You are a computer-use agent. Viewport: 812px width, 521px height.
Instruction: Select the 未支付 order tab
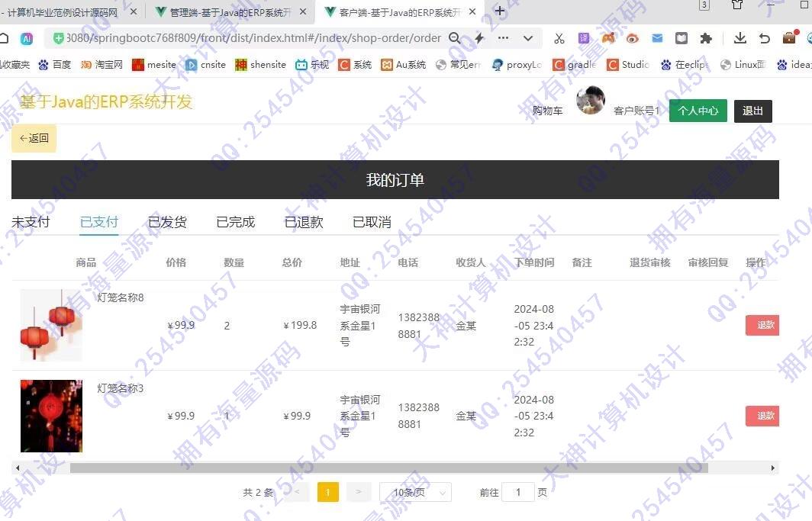pyautogui.click(x=31, y=222)
